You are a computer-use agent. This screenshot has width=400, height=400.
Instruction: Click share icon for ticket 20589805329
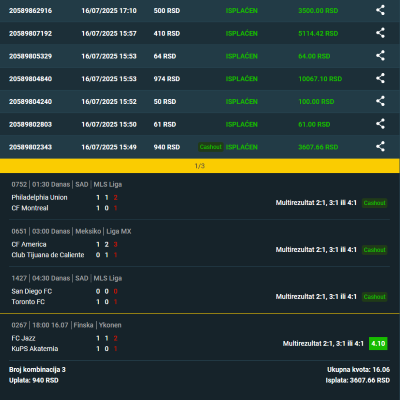[x=380, y=56]
